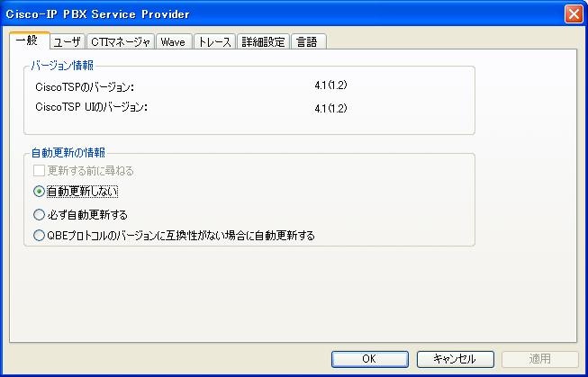Image resolution: width=588 pixels, height=377 pixels.
Task: Open the ユーザ tab
Action: pos(68,41)
